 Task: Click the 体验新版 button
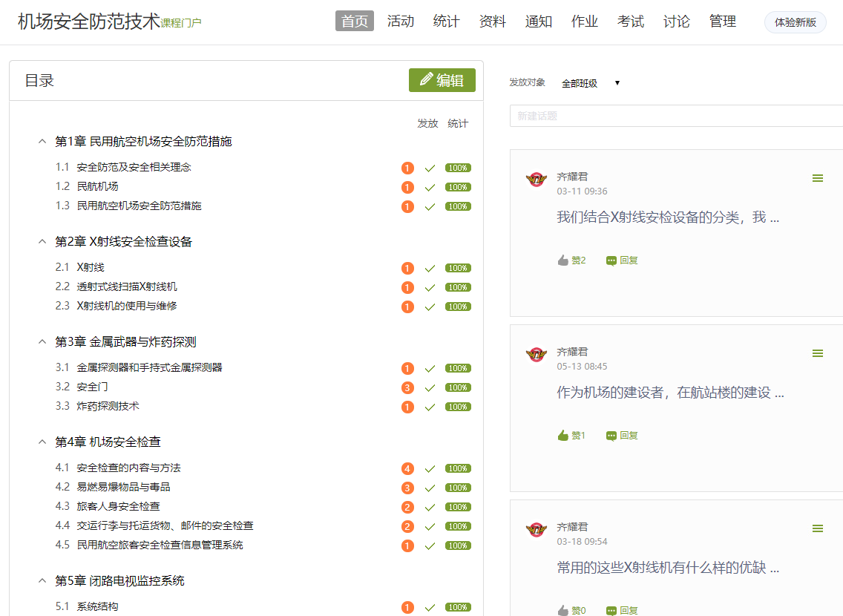coord(795,22)
